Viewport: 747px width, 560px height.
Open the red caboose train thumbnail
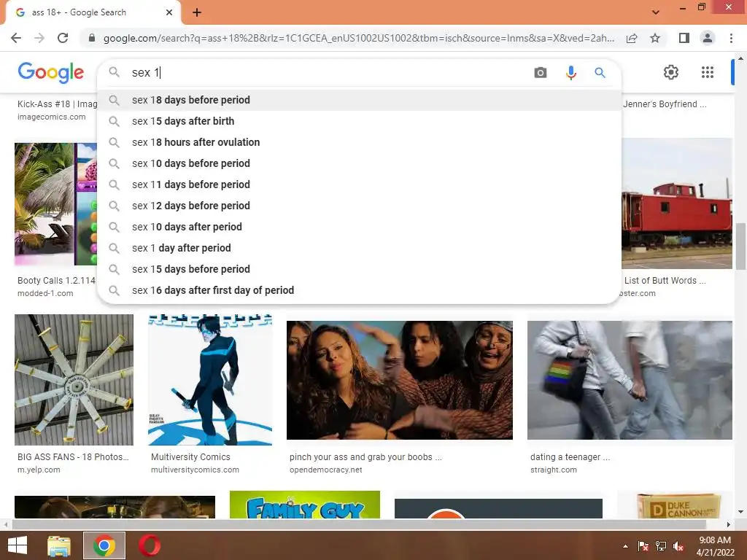677,203
